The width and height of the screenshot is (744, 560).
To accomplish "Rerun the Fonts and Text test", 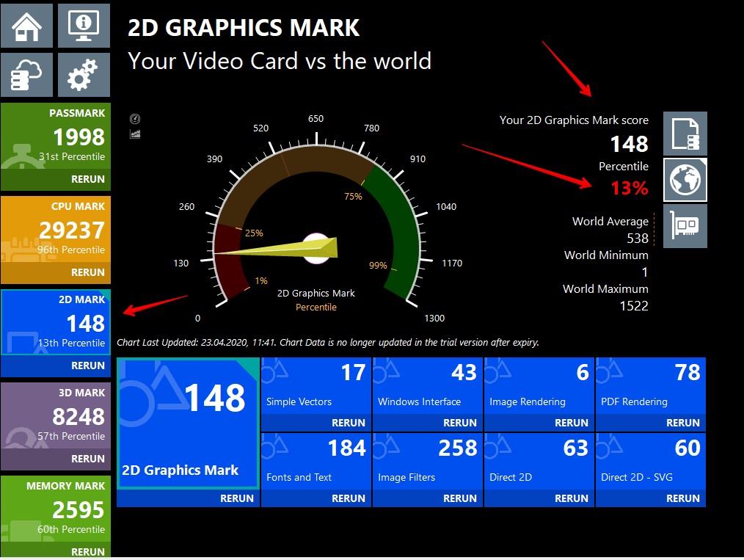I will pos(349,498).
